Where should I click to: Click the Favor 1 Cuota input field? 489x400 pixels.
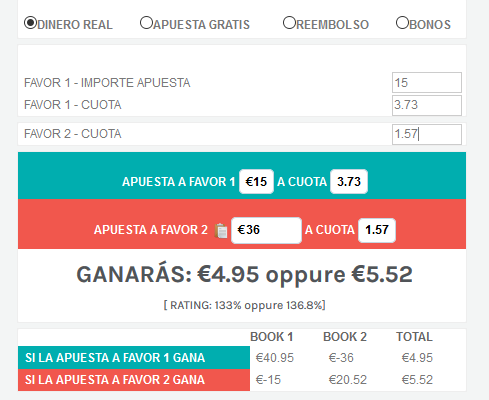(x=427, y=105)
